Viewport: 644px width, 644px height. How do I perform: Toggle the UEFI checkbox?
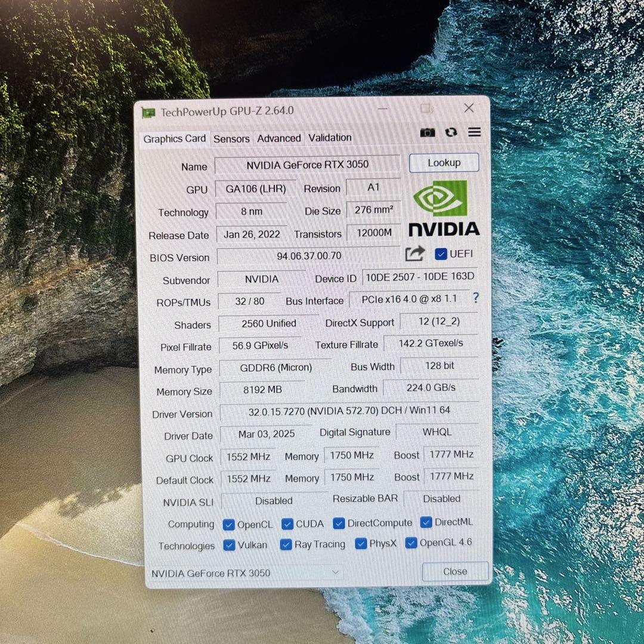click(x=440, y=253)
